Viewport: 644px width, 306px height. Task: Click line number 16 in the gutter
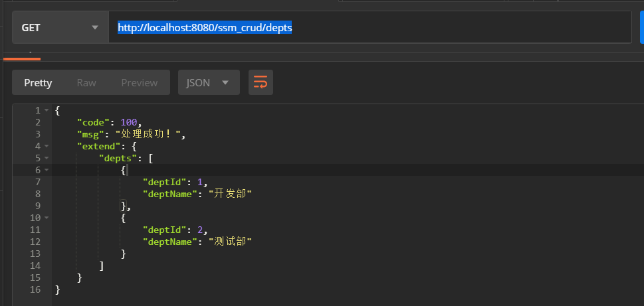tap(35, 289)
